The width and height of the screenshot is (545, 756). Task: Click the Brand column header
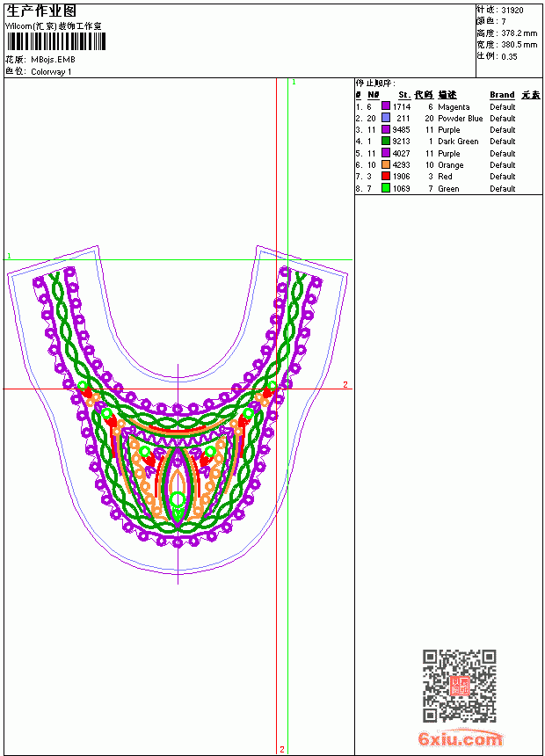(502, 95)
